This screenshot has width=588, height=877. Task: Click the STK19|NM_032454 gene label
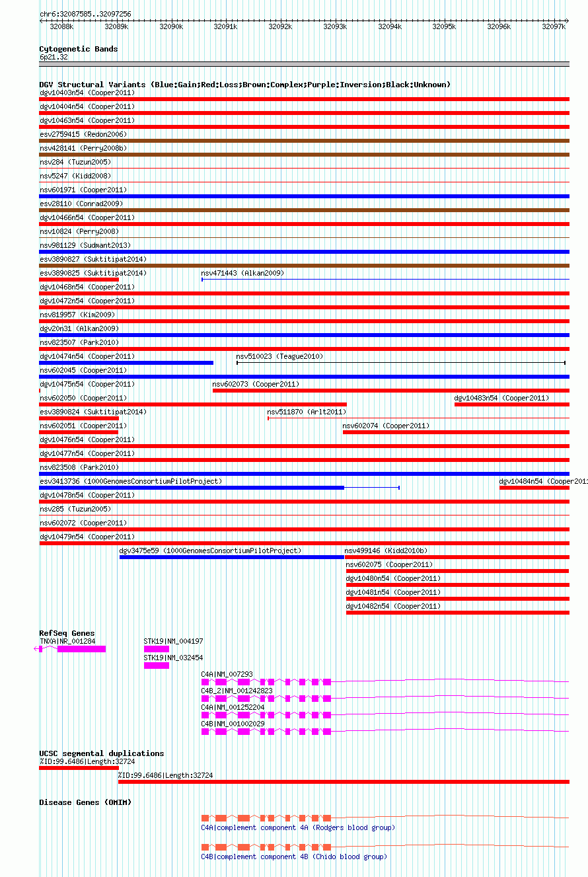[x=174, y=658]
